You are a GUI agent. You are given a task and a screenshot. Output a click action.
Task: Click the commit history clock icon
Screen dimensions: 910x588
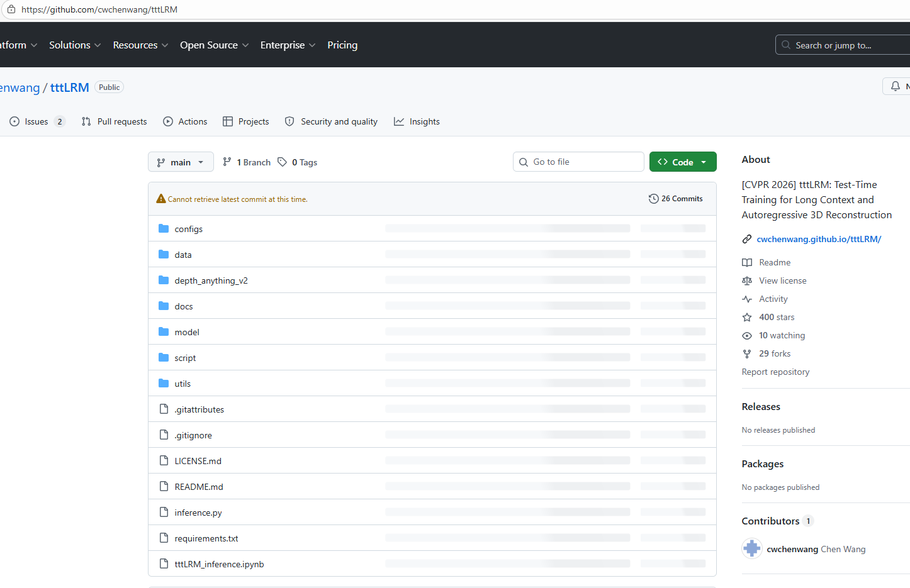[653, 199]
